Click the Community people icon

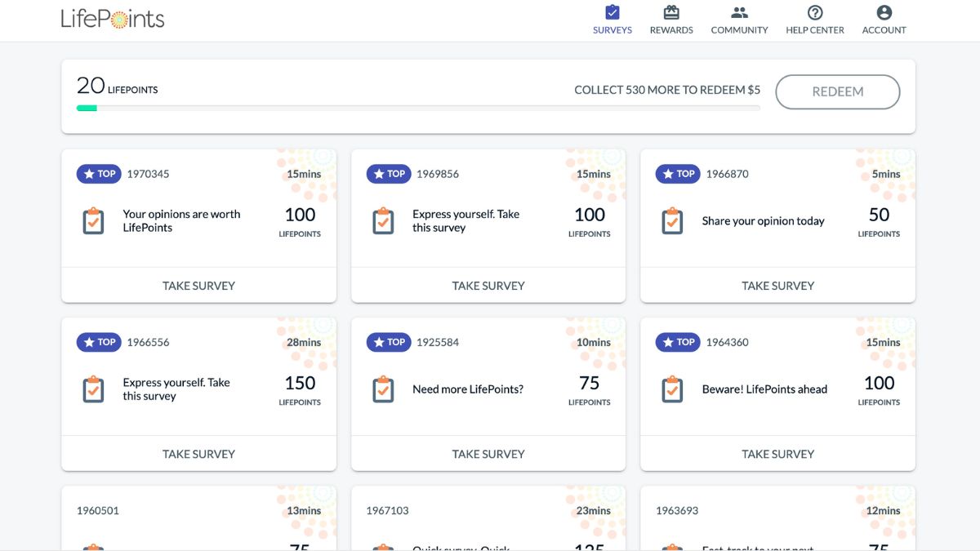tap(739, 13)
